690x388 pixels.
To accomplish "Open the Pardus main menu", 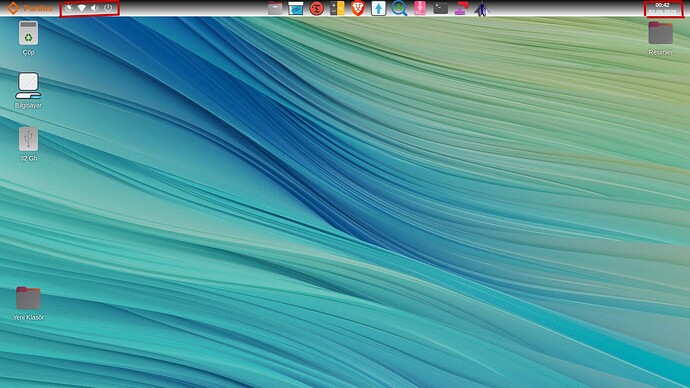I will tap(30, 8).
